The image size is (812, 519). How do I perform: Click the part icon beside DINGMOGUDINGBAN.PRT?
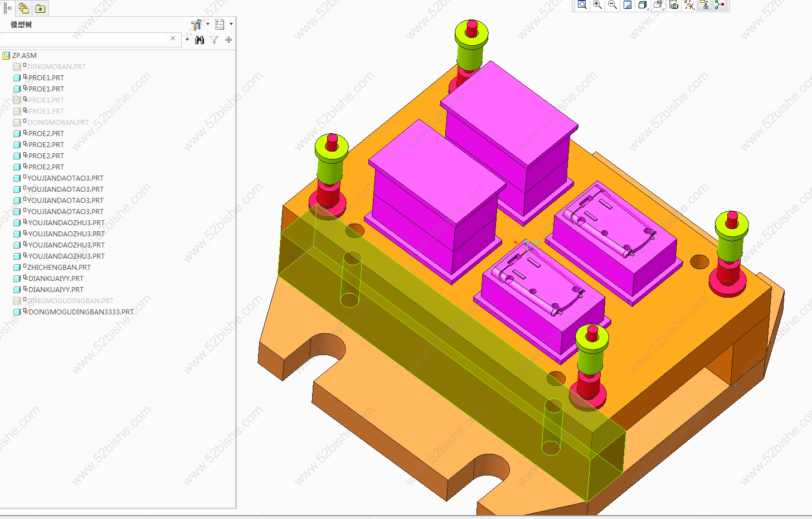[17, 301]
